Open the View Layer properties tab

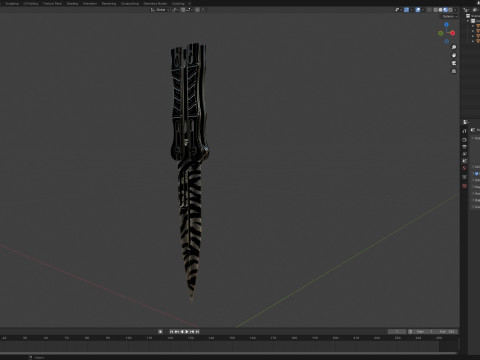tap(465, 154)
